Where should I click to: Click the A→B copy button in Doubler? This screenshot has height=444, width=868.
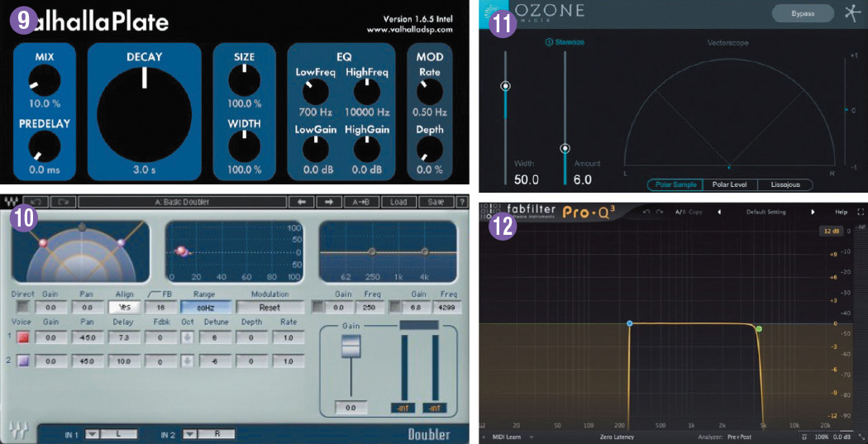pos(361,202)
